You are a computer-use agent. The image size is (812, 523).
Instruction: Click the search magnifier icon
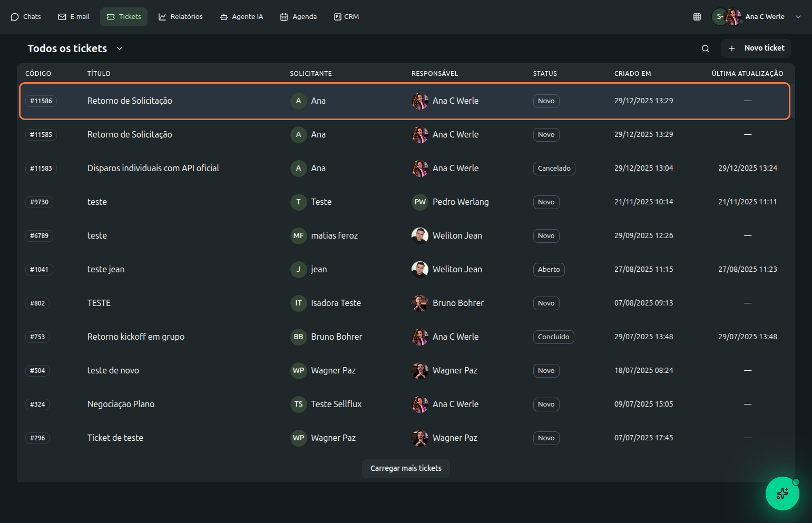(x=706, y=48)
